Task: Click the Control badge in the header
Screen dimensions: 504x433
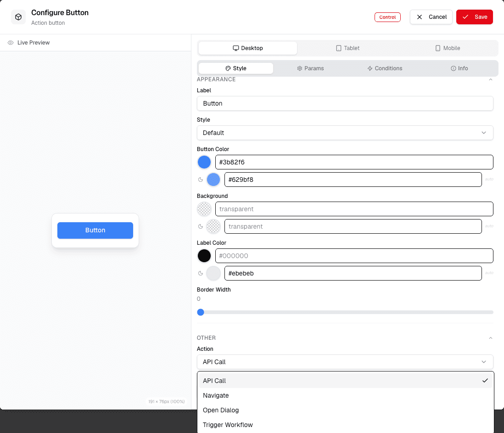Action: click(x=387, y=17)
